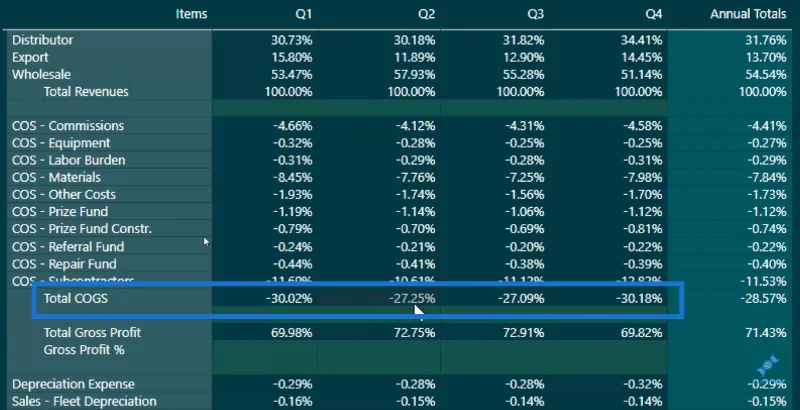Click the Total Revenues row label
The image size is (800, 410).
pyautogui.click(x=86, y=92)
